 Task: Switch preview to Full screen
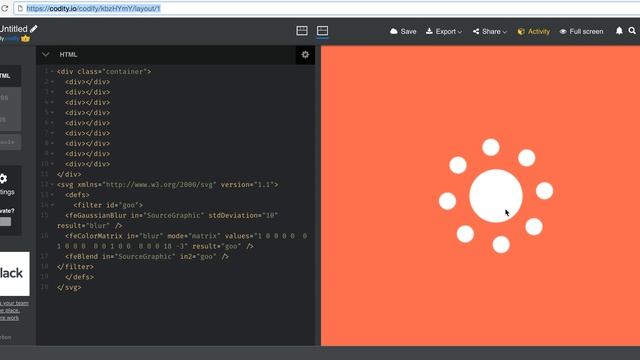click(x=581, y=31)
